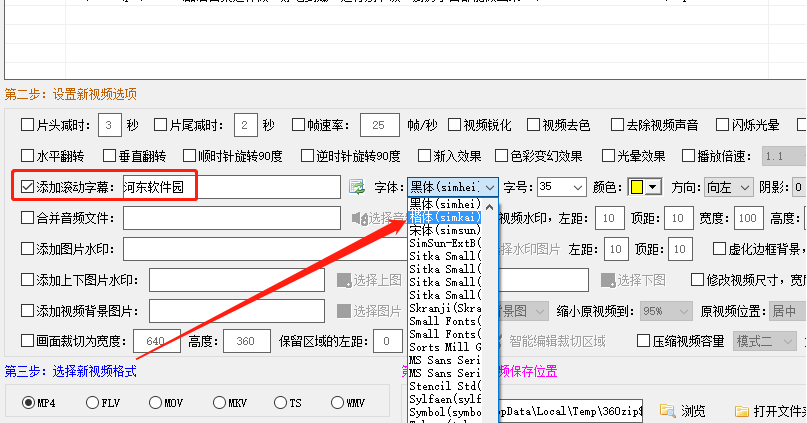Enable the 播放倍速 checkbox

tap(688, 155)
